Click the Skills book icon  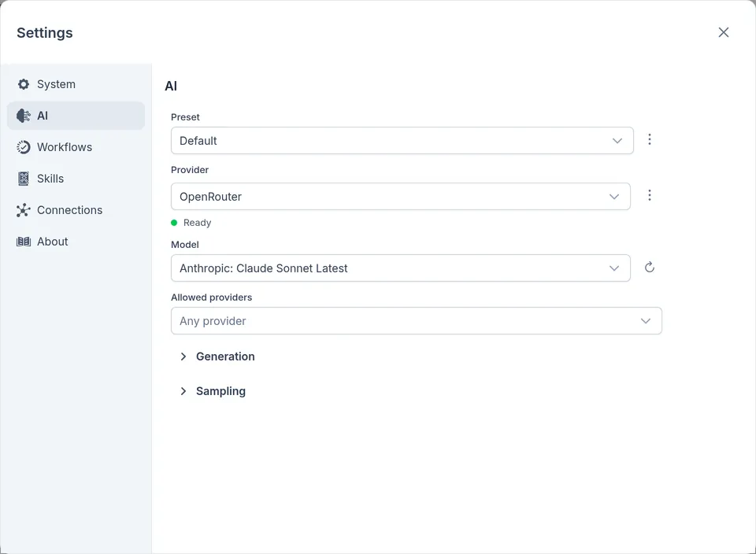pos(23,179)
